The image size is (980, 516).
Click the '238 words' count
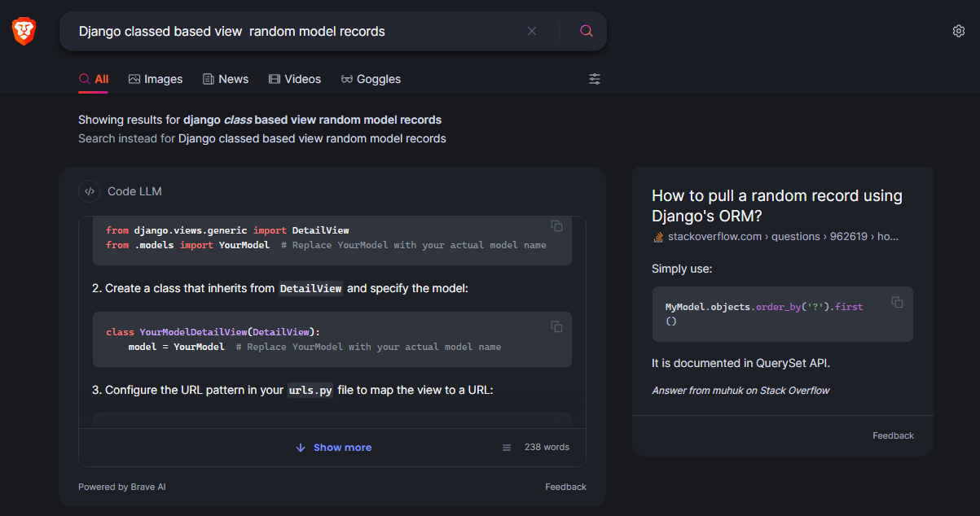(x=547, y=448)
